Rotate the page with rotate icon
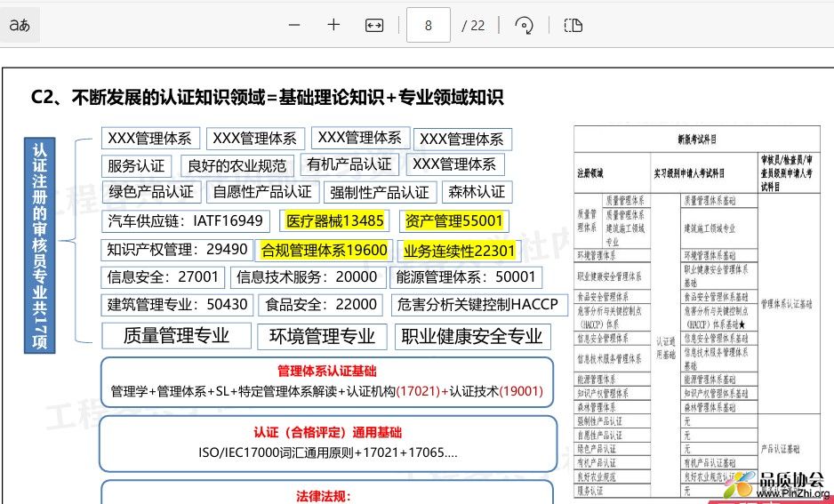This screenshot has height=504, width=834. coord(524,25)
